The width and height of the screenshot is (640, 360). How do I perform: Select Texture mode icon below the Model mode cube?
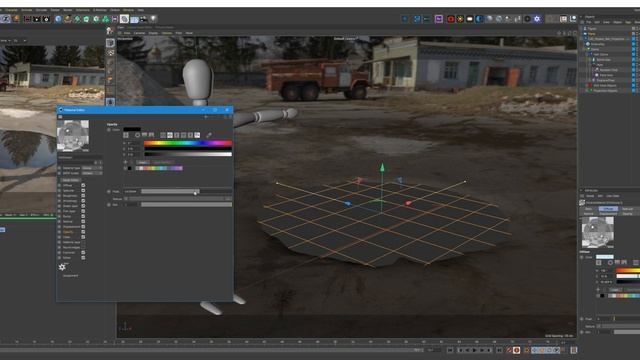click(110, 53)
